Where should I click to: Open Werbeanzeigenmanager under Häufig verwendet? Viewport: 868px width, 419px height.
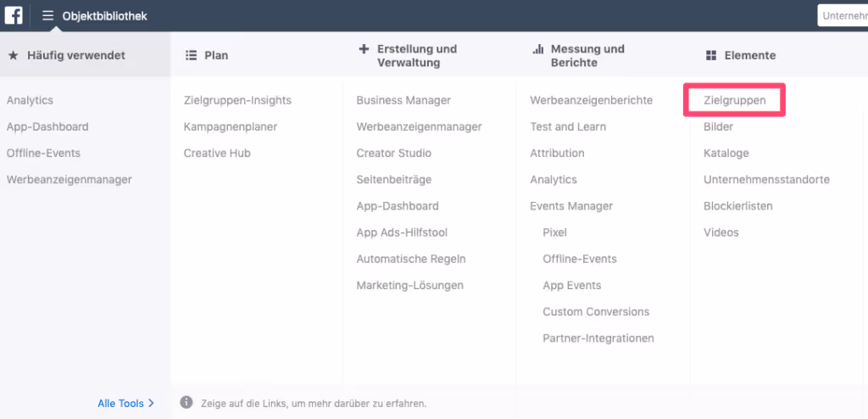pyautogui.click(x=70, y=180)
